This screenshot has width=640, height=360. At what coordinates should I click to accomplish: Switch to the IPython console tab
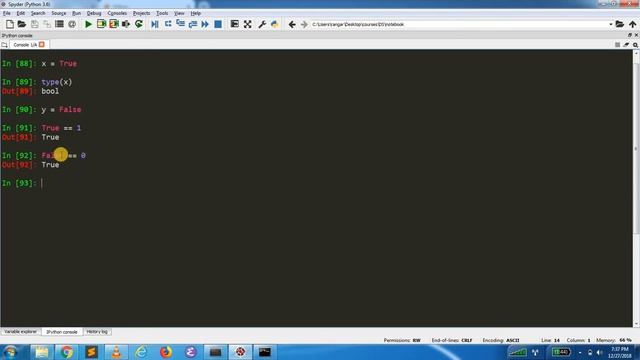click(x=62, y=332)
